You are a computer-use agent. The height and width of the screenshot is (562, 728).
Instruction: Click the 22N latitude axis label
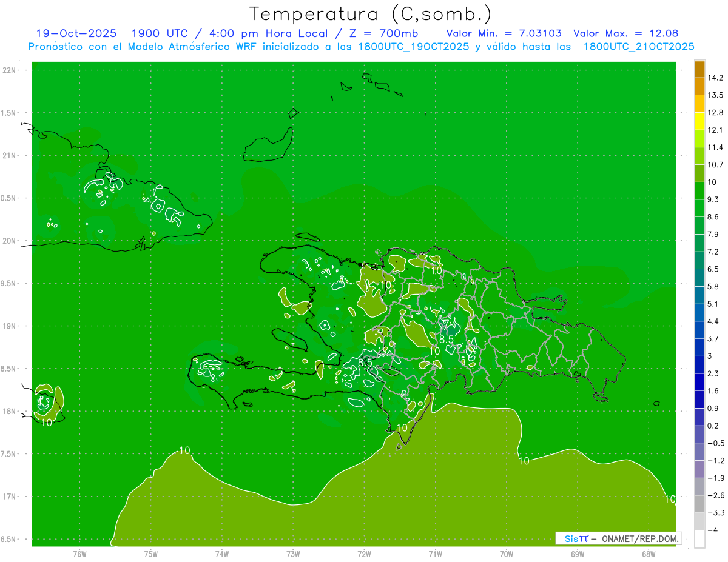[10, 70]
